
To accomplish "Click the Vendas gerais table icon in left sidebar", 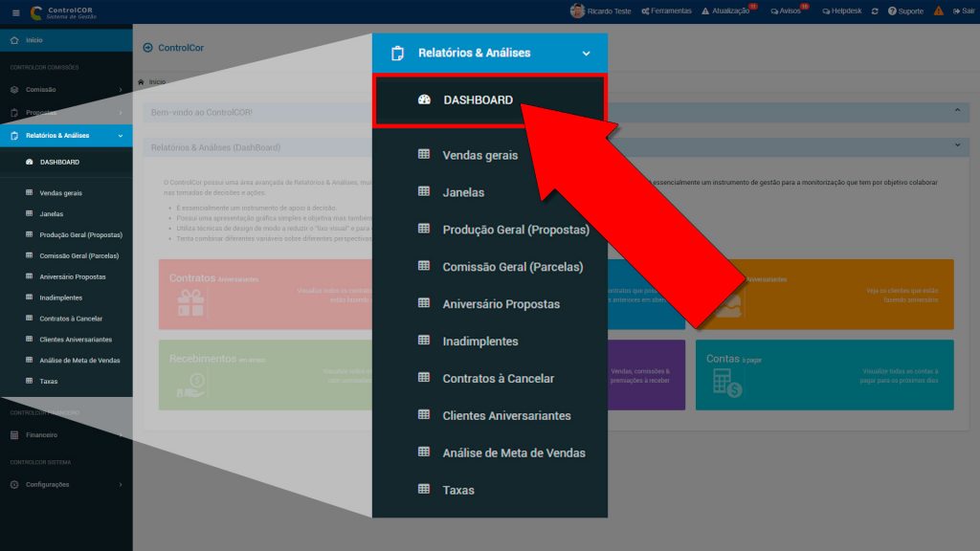I will point(29,192).
